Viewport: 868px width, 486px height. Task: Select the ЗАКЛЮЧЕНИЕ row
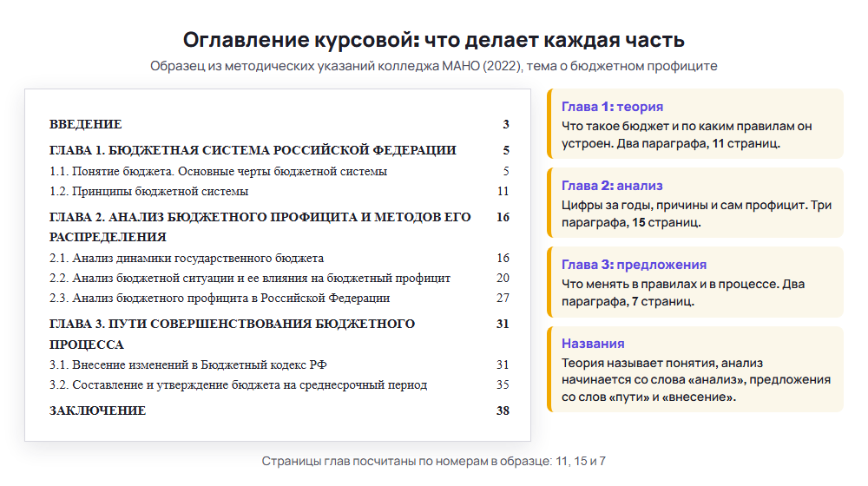pos(279,410)
